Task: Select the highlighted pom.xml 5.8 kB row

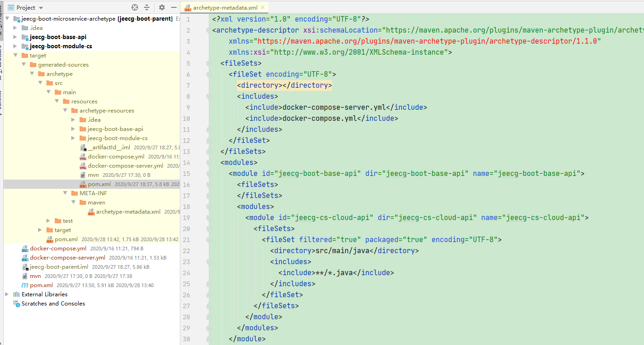Action: (x=92, y=184)
